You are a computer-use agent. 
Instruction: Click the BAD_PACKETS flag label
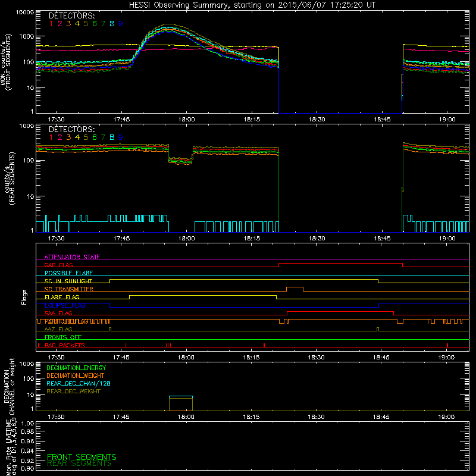click(65, 345)
